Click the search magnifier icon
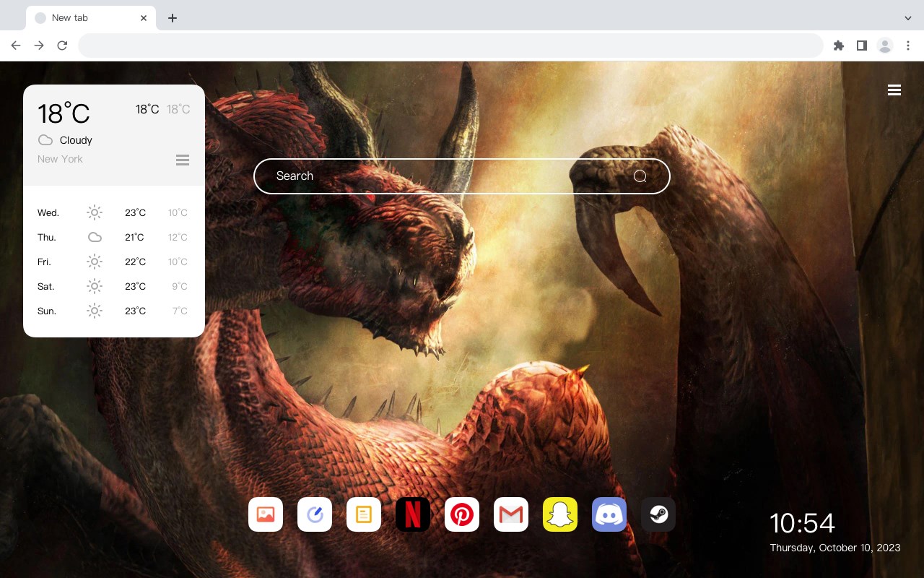The height and width of the screenshot is (578, 924). [x=640, y=176]
